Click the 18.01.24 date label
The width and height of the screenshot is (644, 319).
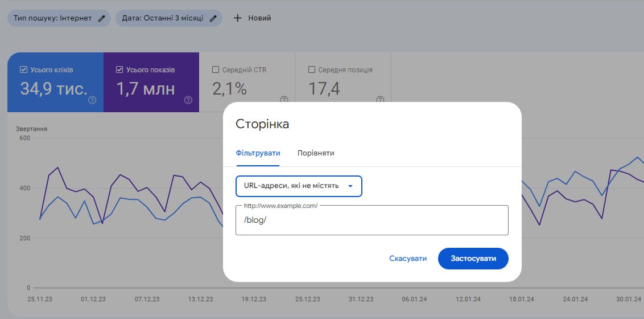click(522, 299)
